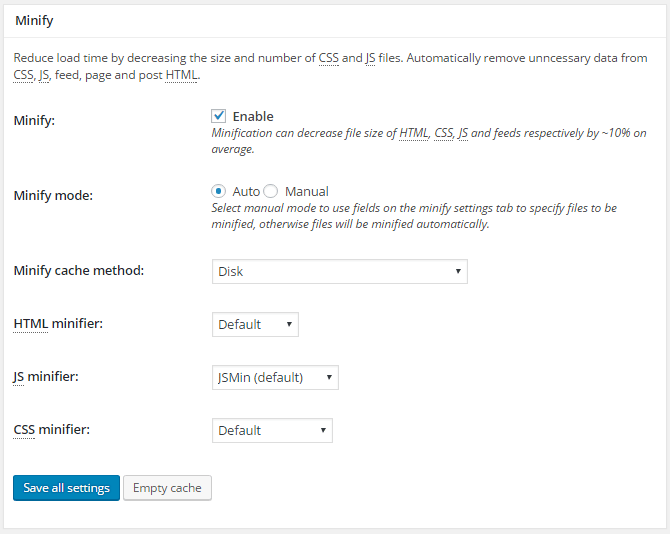Screen dimensions: 670x534
Task: Open the JS minifier dropdown
Action: 275,377
